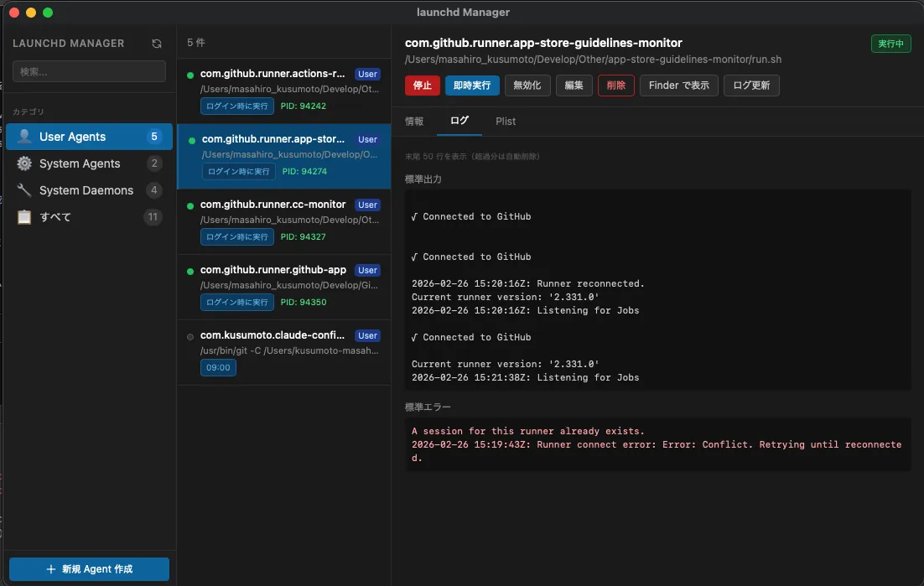Viewport: 924px width, 586px height.
Task: Select System Daemons category
Action: point(89,189)
